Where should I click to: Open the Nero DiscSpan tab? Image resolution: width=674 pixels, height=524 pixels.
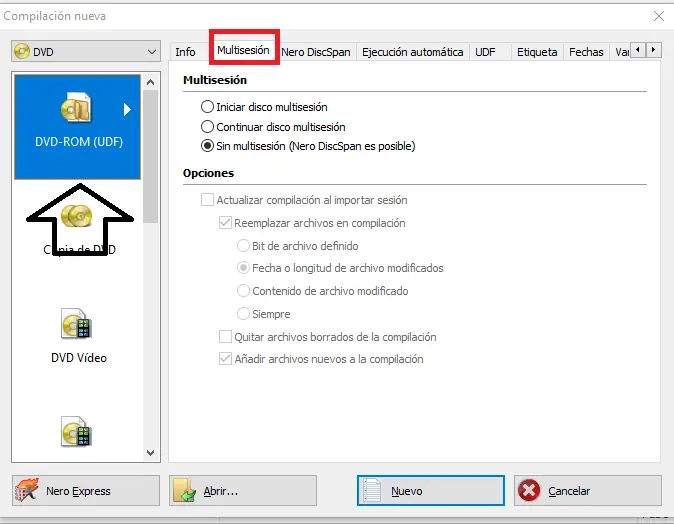pos(316,52)
